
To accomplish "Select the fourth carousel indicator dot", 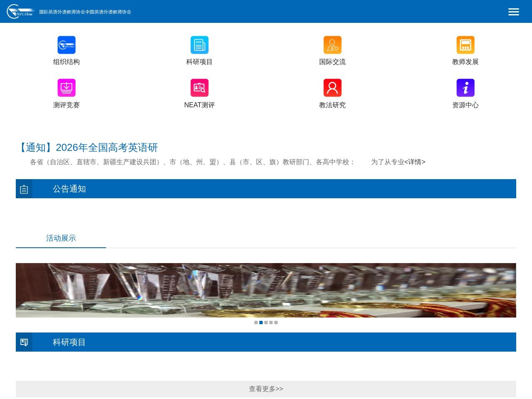I will (271, 323).
